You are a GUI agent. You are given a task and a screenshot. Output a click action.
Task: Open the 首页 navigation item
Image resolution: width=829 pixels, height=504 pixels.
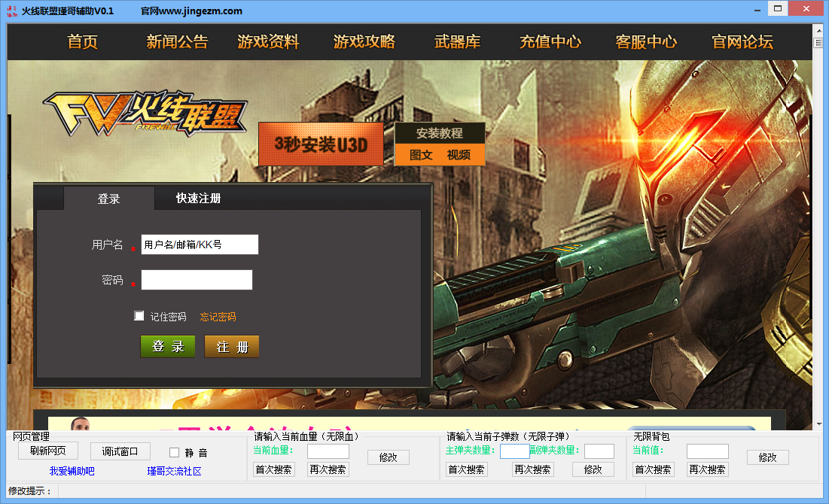pyautogui.click(x=83, y=41)
